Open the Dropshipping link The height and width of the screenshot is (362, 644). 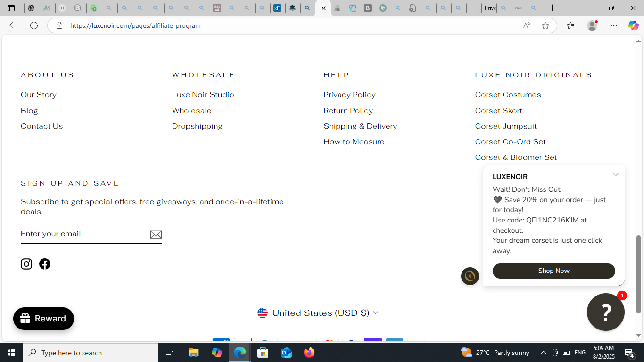(198, 126)
